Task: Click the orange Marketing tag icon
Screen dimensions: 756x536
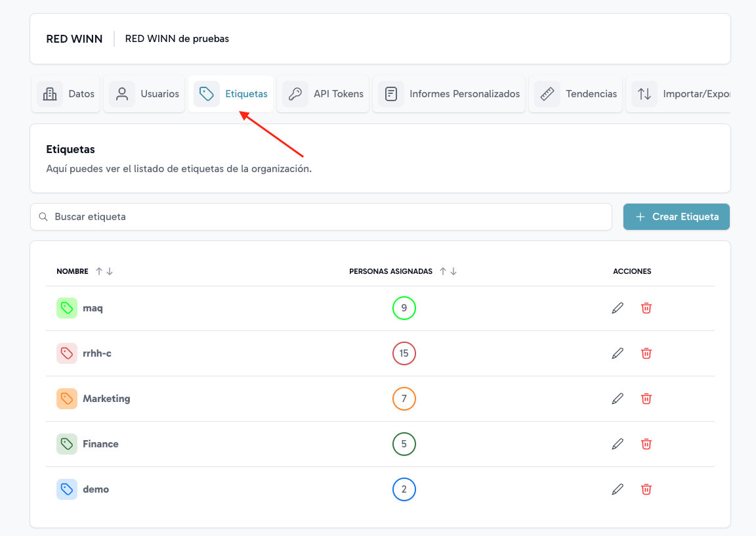Action: click(67, 399)
